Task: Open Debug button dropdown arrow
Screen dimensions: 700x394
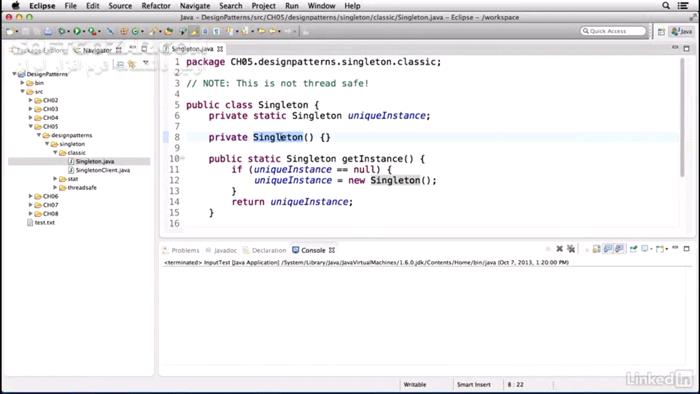Action: point(69,31)
